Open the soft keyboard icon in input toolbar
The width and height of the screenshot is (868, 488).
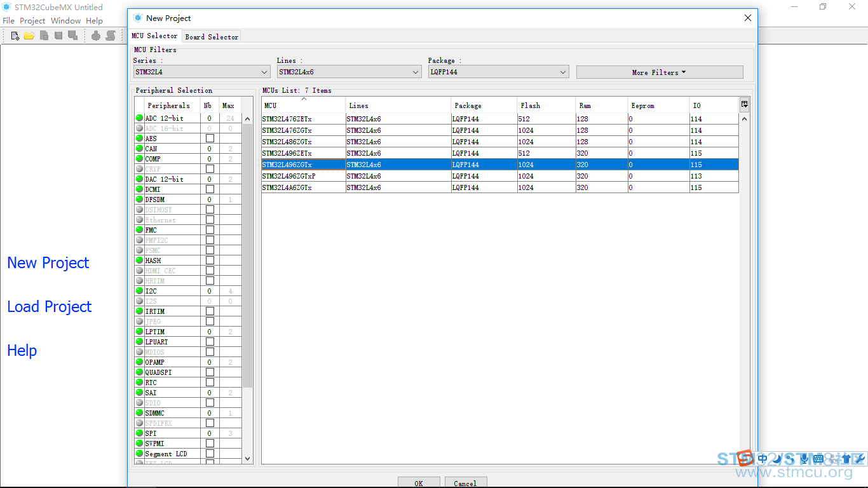[818, 459]
